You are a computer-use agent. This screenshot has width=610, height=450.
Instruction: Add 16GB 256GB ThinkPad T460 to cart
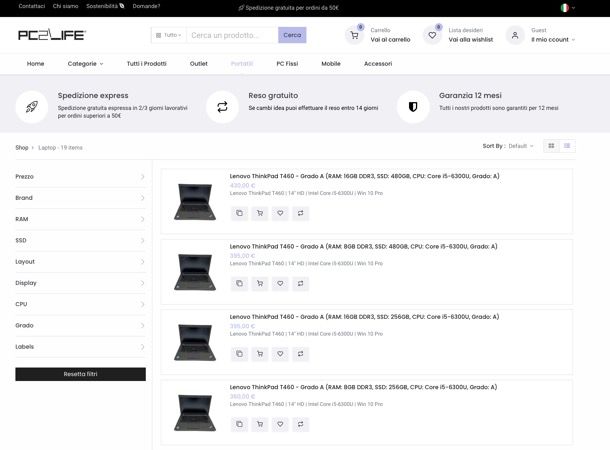click(x=260, y=354)
